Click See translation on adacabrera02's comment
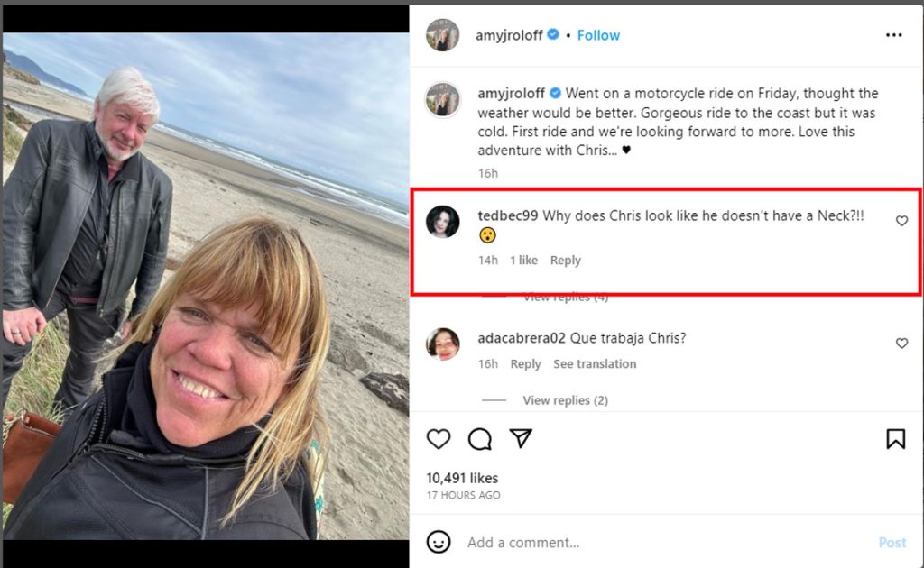 pos(595,364)
